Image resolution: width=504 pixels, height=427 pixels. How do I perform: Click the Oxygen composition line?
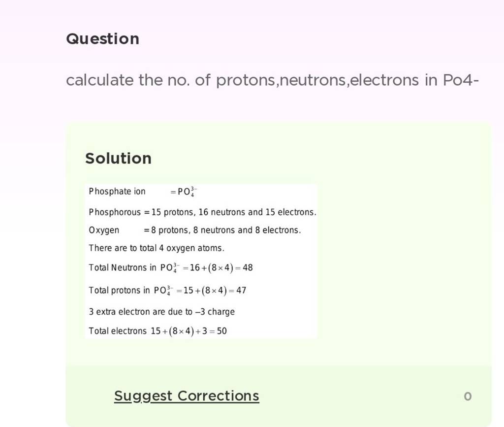194,230
